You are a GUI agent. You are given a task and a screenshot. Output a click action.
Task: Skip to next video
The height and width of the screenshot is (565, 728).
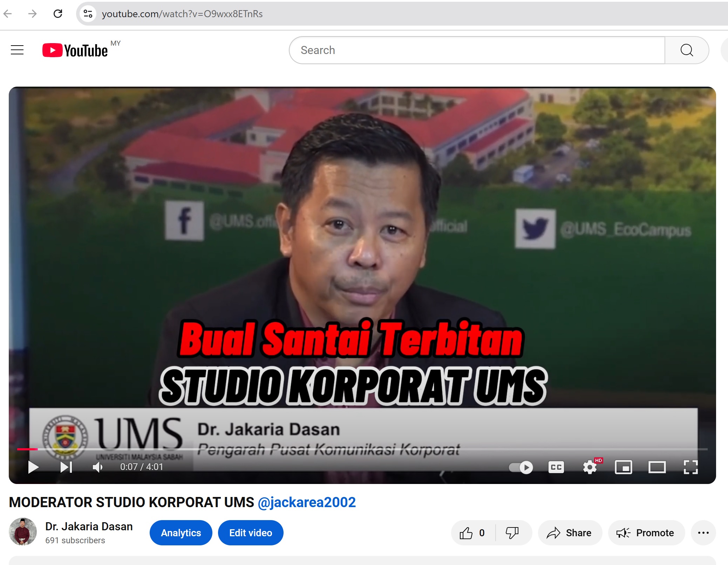(66, 467)
